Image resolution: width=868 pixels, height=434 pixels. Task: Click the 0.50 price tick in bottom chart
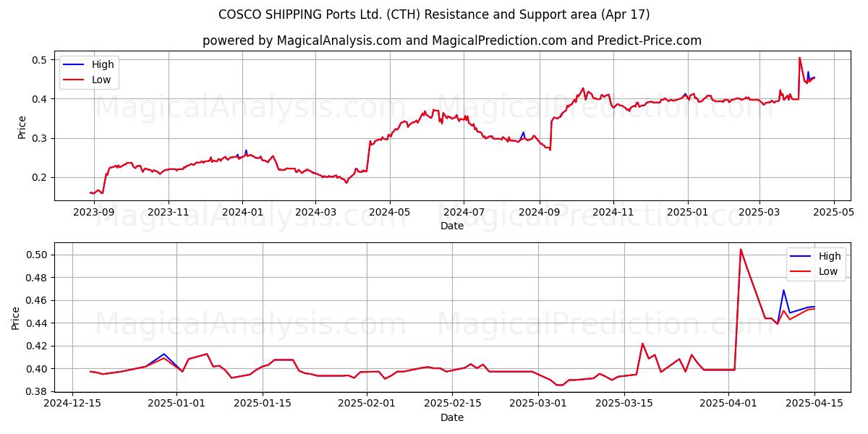coord(38,255)
